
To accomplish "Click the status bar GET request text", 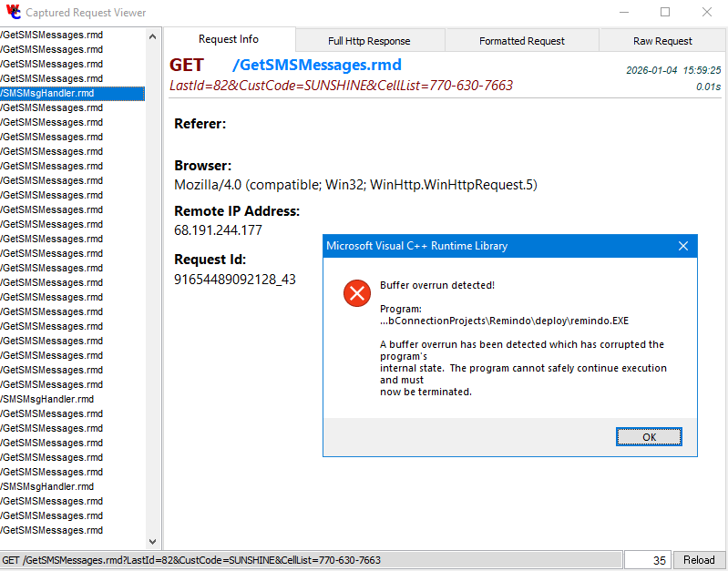I will 191,560.
